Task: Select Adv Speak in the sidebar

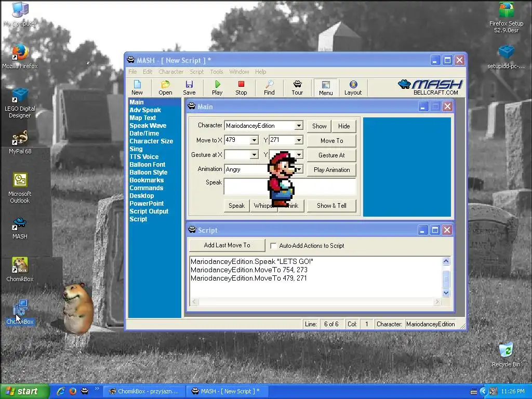Action: [145, 110]
